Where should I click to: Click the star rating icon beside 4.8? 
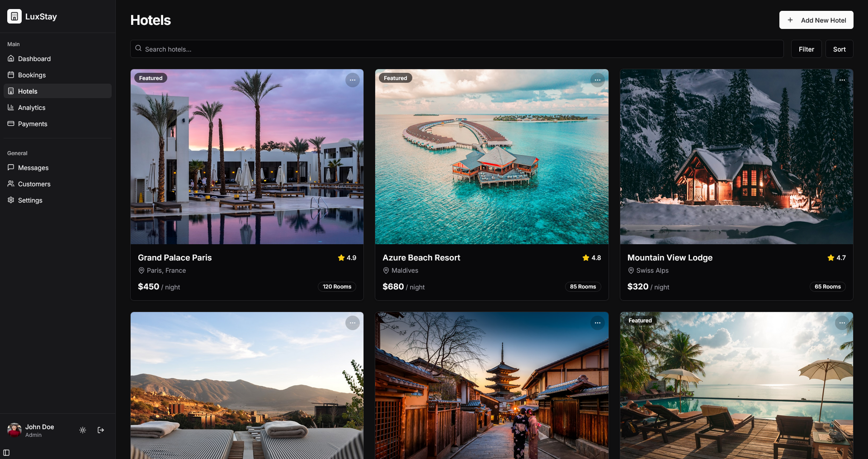tap(586, 258)
